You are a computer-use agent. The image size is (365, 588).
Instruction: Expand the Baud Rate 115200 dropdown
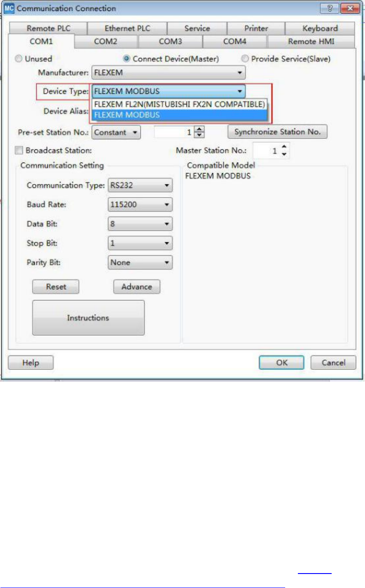click(x=140, y=205)
